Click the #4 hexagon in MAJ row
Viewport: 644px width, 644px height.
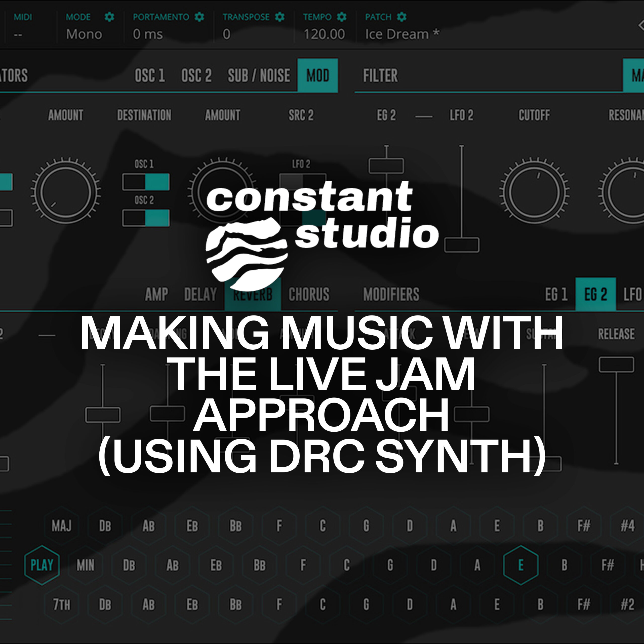coord(627,526)
